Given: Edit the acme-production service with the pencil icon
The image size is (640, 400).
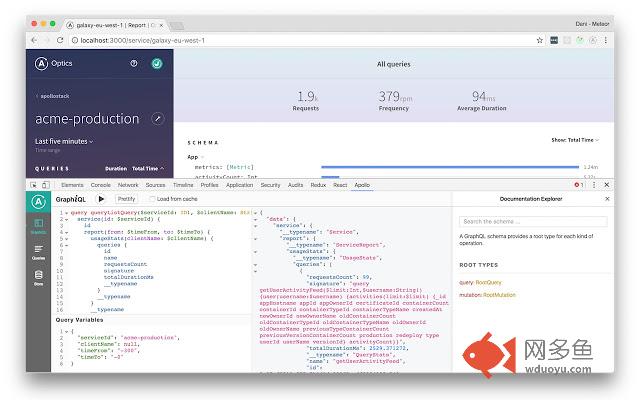Looking at the screenshot, I should [x=158, y=119].
